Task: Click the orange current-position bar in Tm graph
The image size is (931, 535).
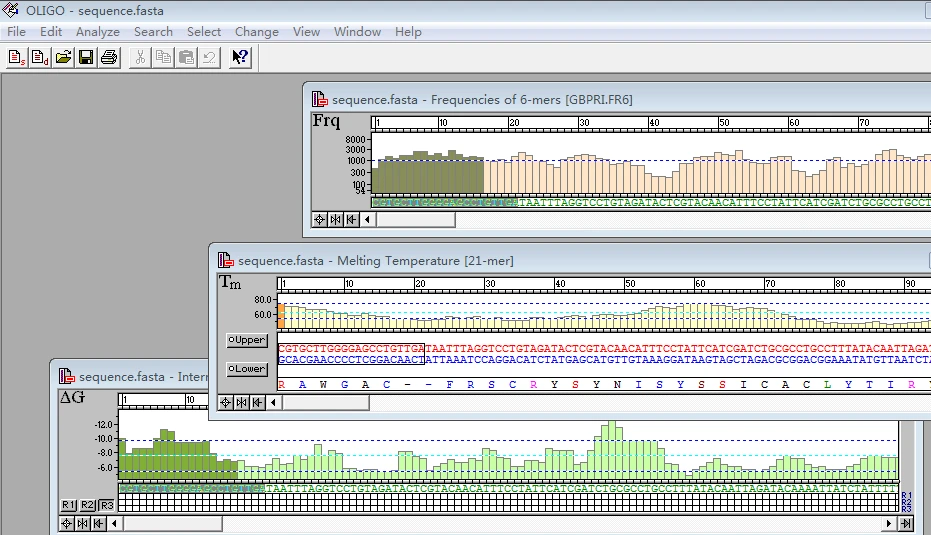Action: coord(281,316)
